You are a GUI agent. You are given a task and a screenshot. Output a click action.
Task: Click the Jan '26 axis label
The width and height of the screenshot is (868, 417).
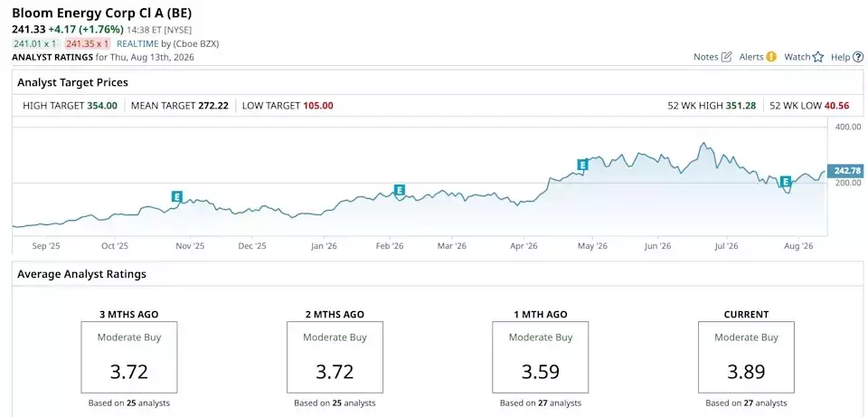[325, 245]
